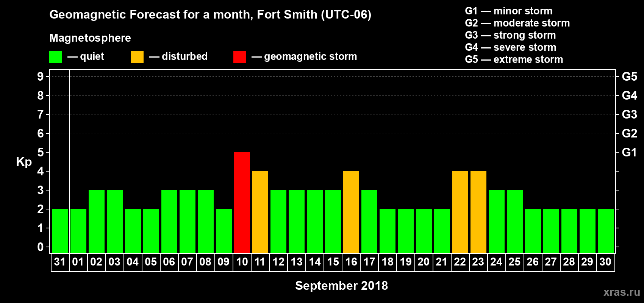
Task: Select the green bar for day 04
Action: 133,231
